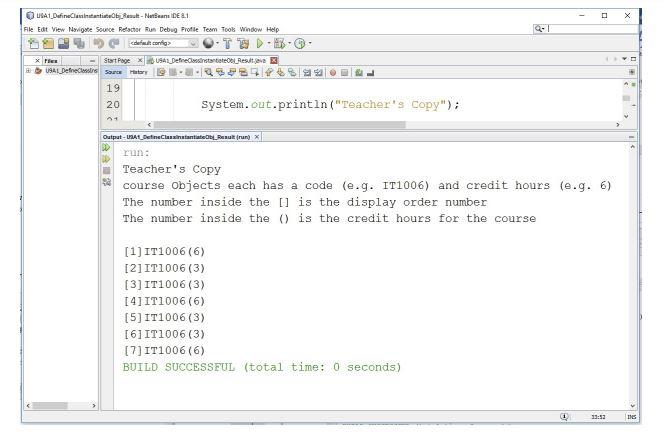This screenshot has width=665, height=437.
Task: Open the Edit menu
Action: point(42,29)
